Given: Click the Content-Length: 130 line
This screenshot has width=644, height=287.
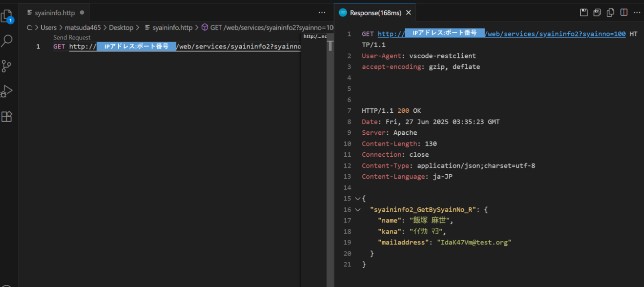Looking at the screenshot, I should tap(399, 144).
